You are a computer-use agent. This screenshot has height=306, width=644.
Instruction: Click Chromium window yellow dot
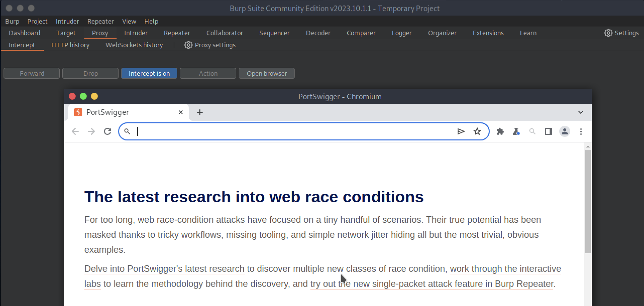coord(94,96)
